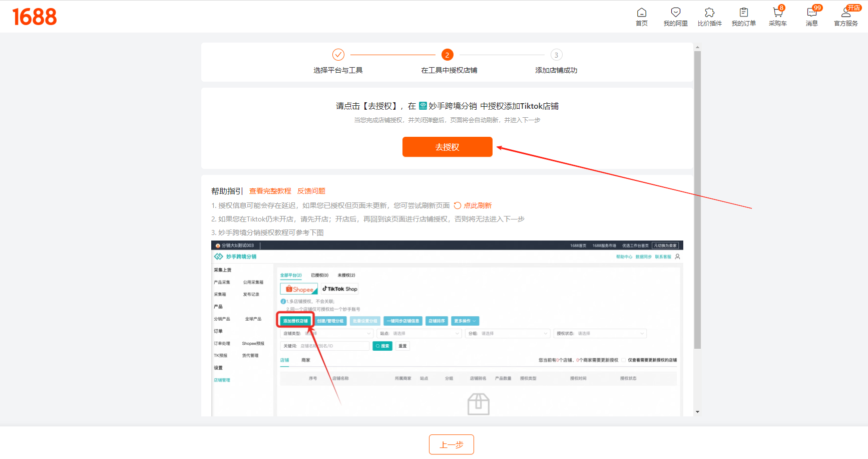Click the step label 选择平台与工具
Image resolution: width=868 pixels, height=459 pixels.
point(338,70)
